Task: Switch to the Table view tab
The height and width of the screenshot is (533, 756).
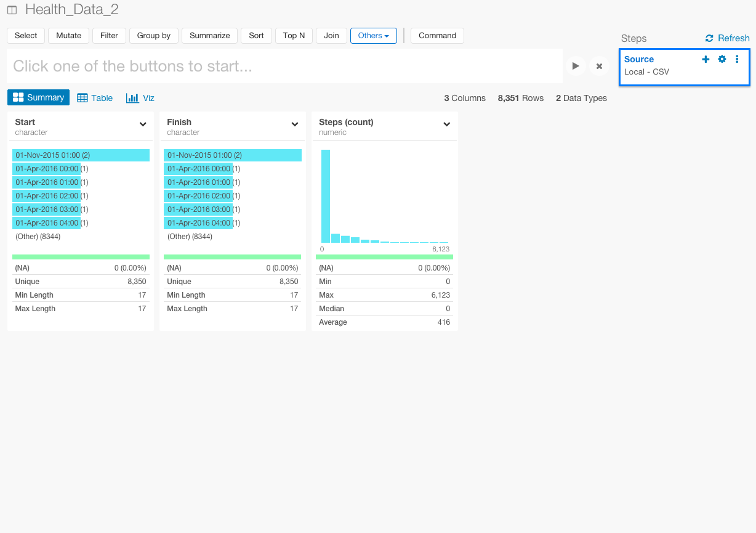Action: click(x=95, y=98)
